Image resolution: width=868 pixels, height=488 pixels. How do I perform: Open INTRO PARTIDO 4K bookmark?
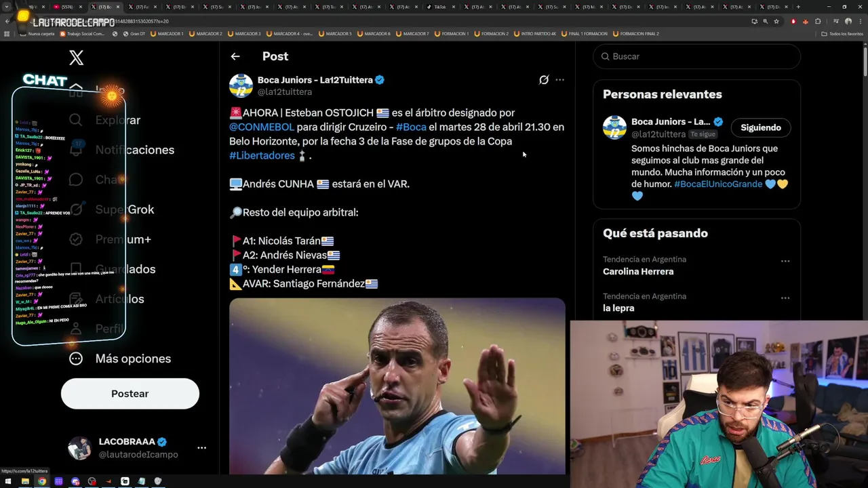(x=534, y=33)
